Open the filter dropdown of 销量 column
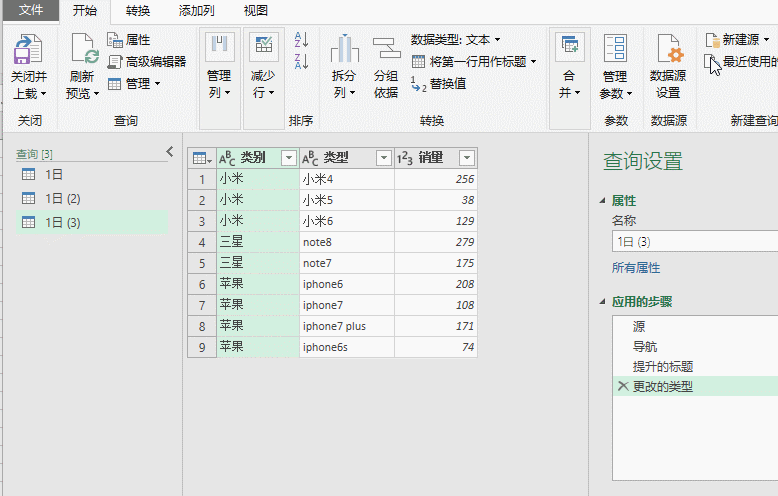The image size is (778, 496). click(x=466, y=158)
